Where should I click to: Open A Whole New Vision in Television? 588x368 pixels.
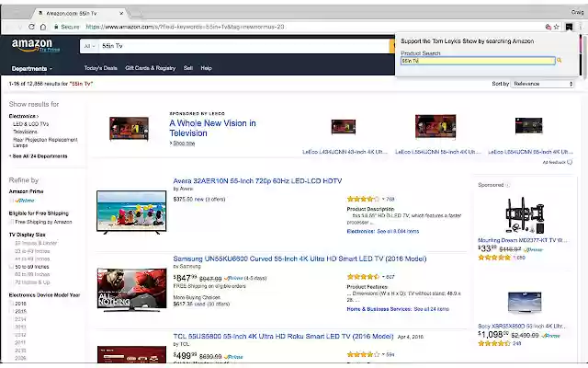coord(212,128)
